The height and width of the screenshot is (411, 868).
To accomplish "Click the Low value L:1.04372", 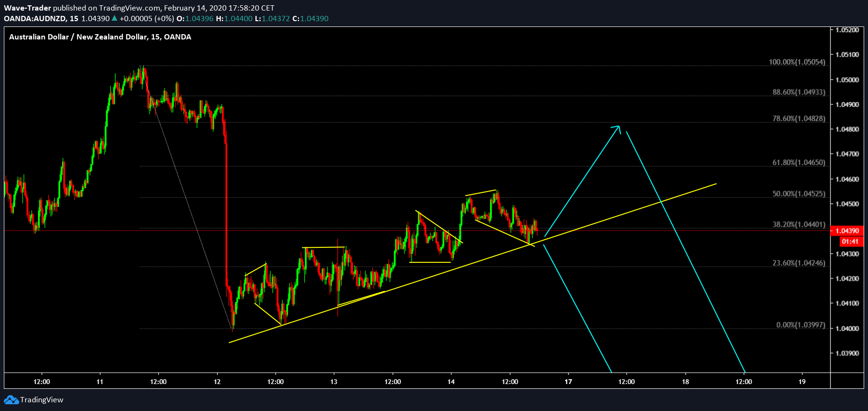I will point(272,19).
